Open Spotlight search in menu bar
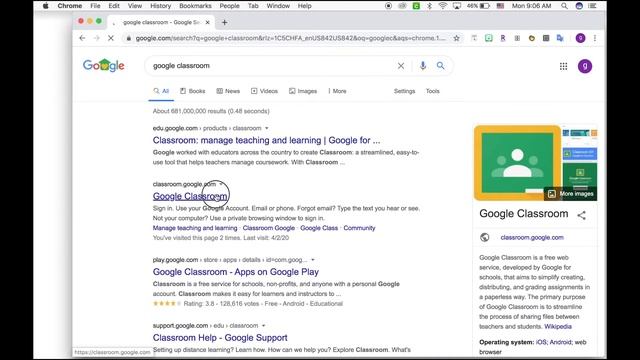The width and height of the screenshot is (640, 360). [564, 6]
